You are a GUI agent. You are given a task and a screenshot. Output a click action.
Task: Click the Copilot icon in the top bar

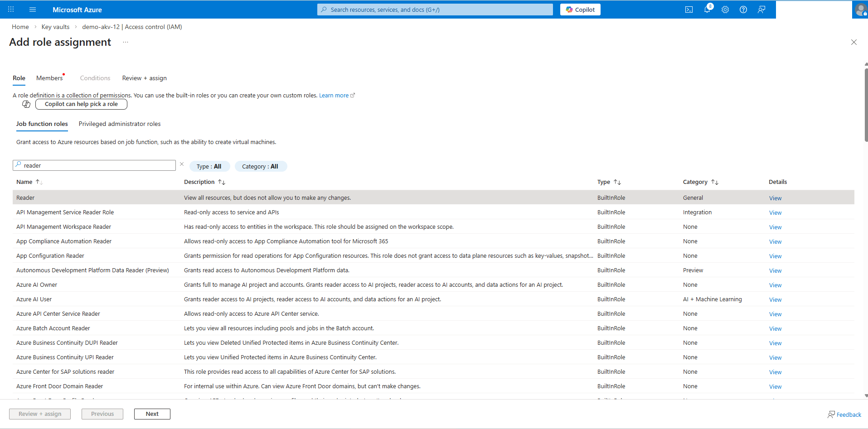(580, 9)
